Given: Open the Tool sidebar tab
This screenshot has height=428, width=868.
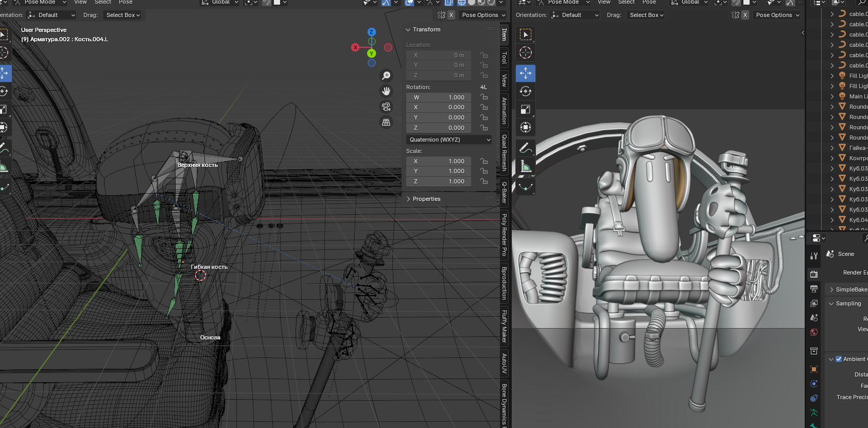Looking at the screenshot, I should pos(505,58).
